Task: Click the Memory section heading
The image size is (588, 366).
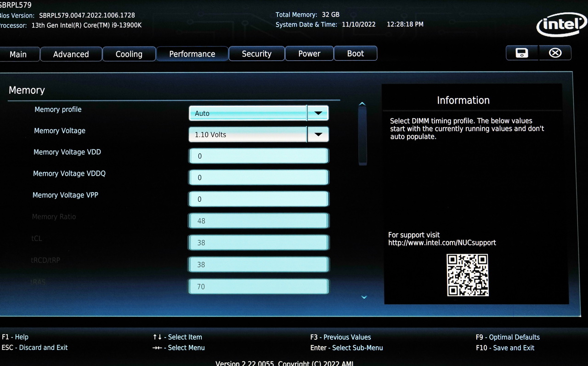Action: tap(27, 90)
